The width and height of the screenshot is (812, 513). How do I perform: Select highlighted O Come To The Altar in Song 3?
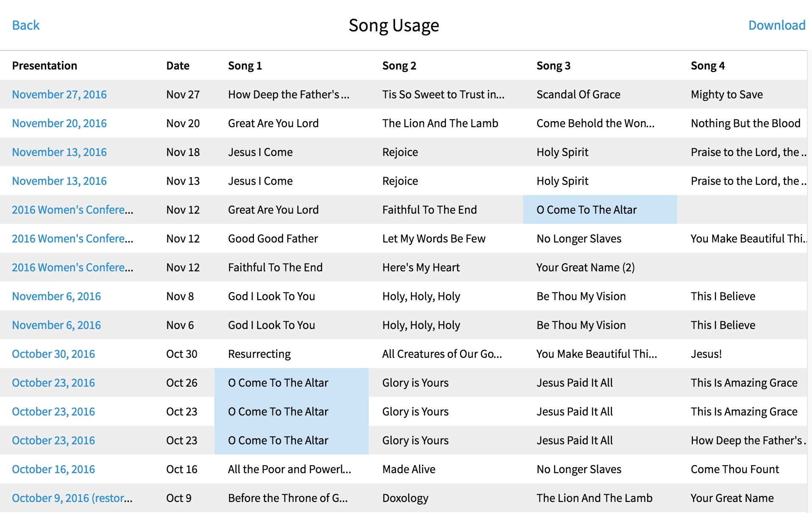[x=600, y=209]
